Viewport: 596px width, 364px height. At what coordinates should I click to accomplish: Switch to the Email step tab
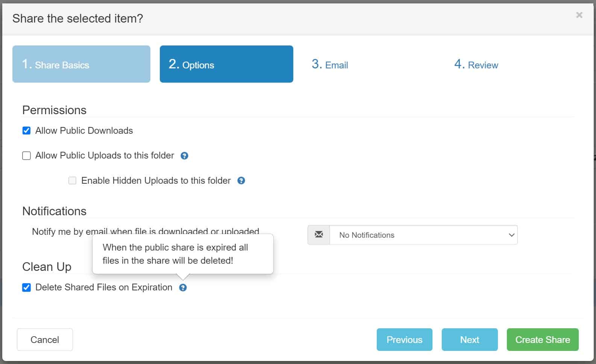pyautogui.click(x=330, y=65)
